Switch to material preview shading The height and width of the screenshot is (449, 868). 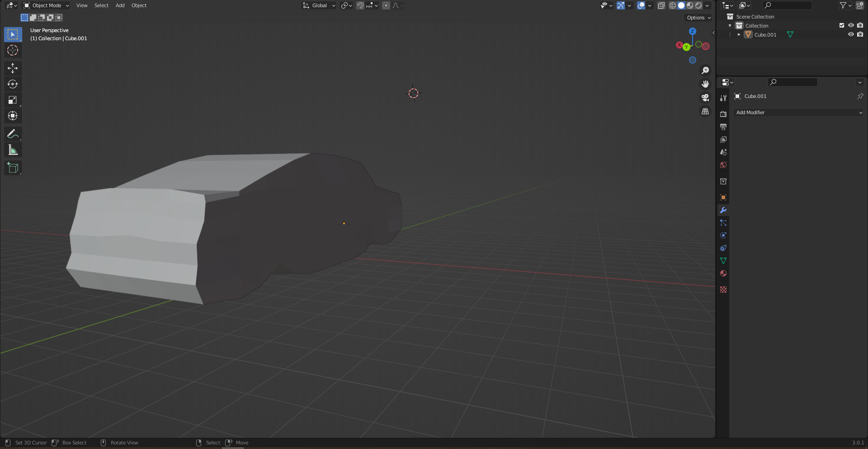tap(690, 5)
